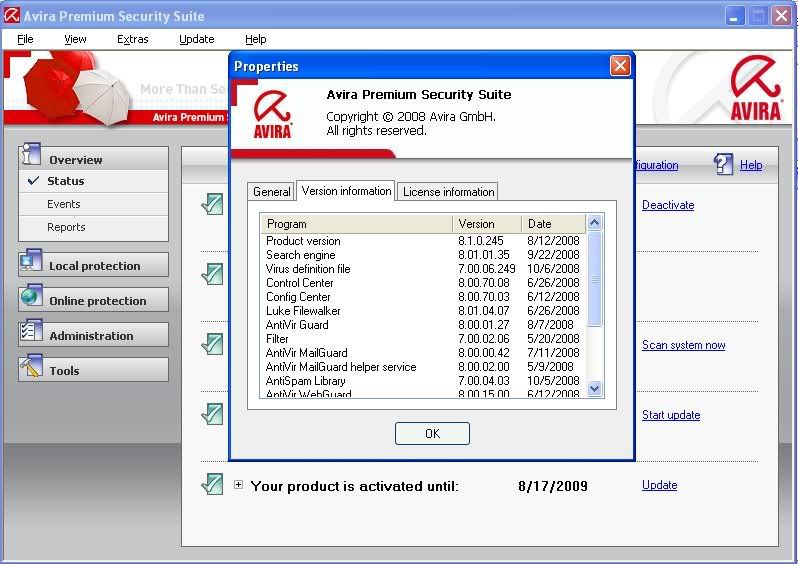Select the AntiSpam Library row
This screenshot has height=564, width=798.
423,381
